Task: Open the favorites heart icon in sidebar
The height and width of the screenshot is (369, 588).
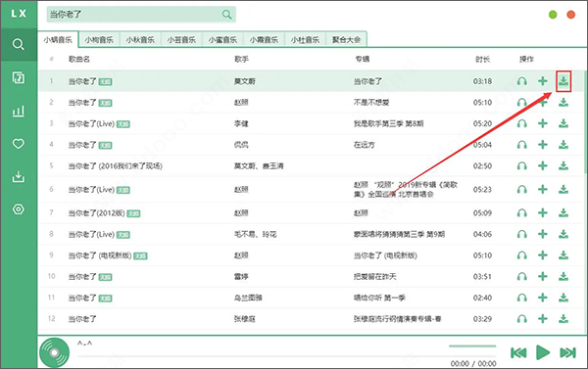Action: 19,144
